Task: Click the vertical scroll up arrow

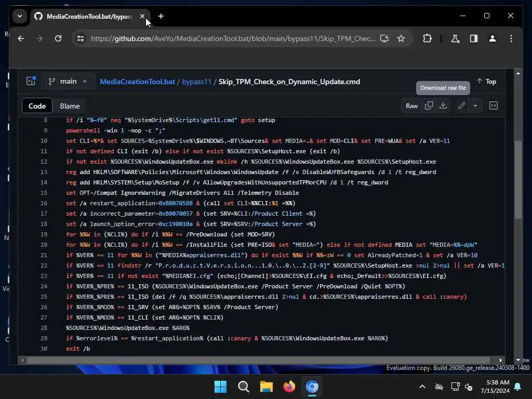Action: 518,73
